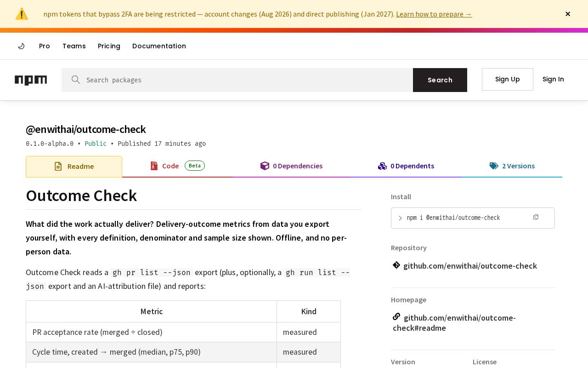
Task: Click the Versions tags icon
Action: pyautogui.click(x=494, y=166)
